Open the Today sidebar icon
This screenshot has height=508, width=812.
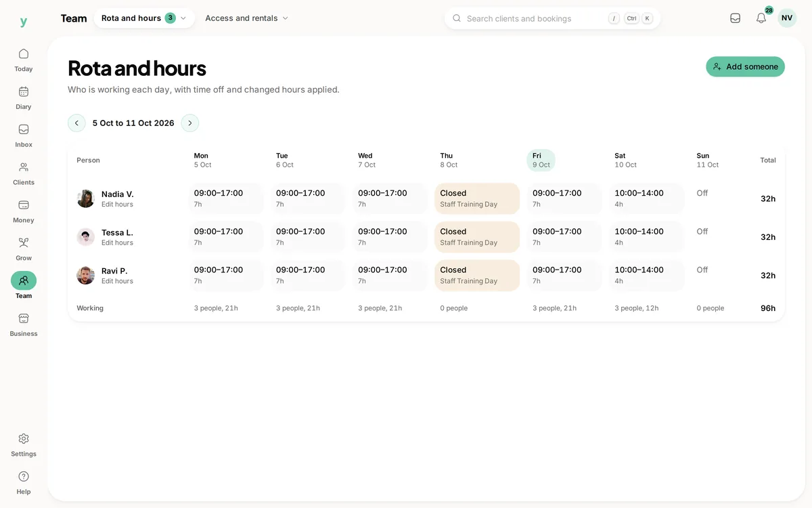(24, 54)
